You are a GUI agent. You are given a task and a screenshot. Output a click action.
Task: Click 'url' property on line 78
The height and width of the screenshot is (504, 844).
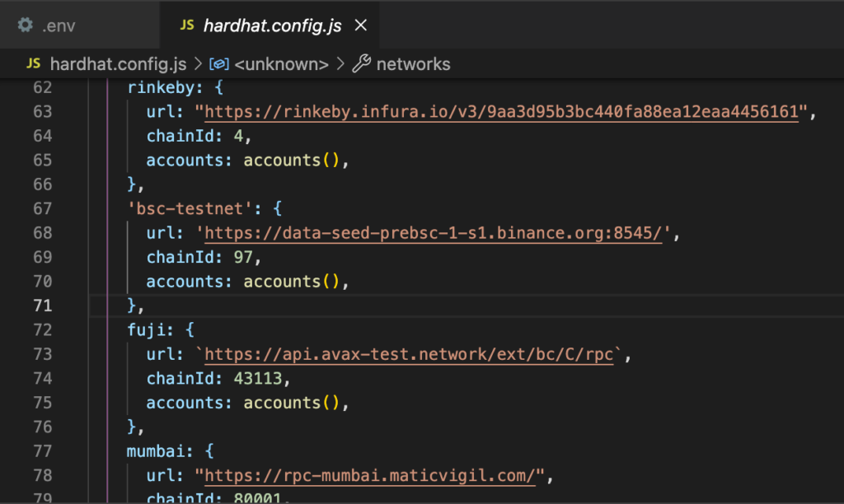(x=161, y=475)
